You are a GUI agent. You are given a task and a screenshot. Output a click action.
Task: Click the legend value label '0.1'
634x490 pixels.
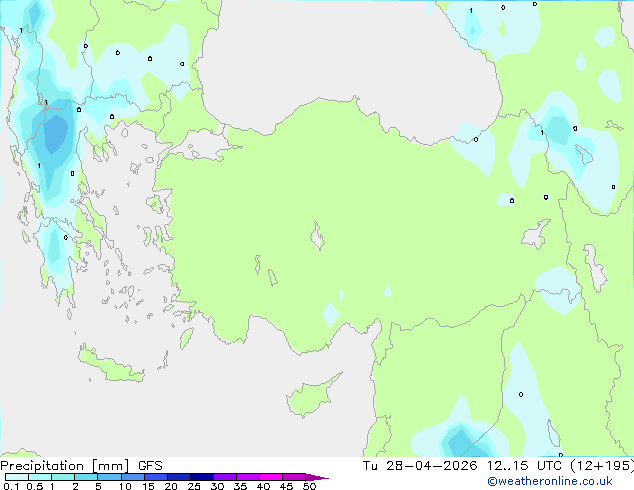coord(11,486)
